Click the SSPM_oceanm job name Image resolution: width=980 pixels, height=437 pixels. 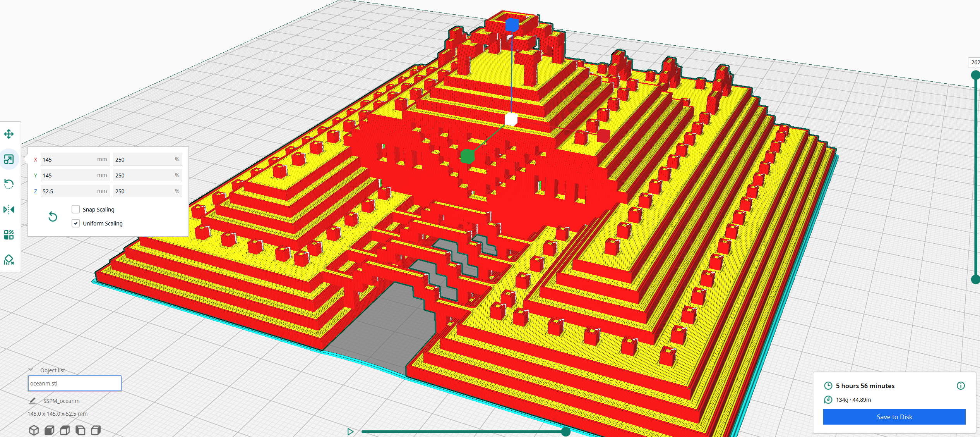pos(61,401)
